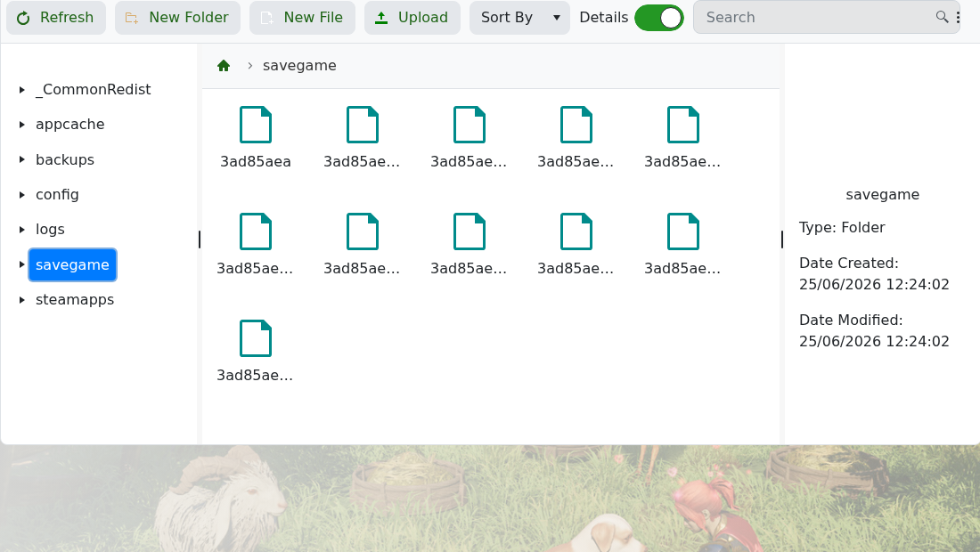
Task: Click the left pane splitter handle
Action: pos(200,239)
